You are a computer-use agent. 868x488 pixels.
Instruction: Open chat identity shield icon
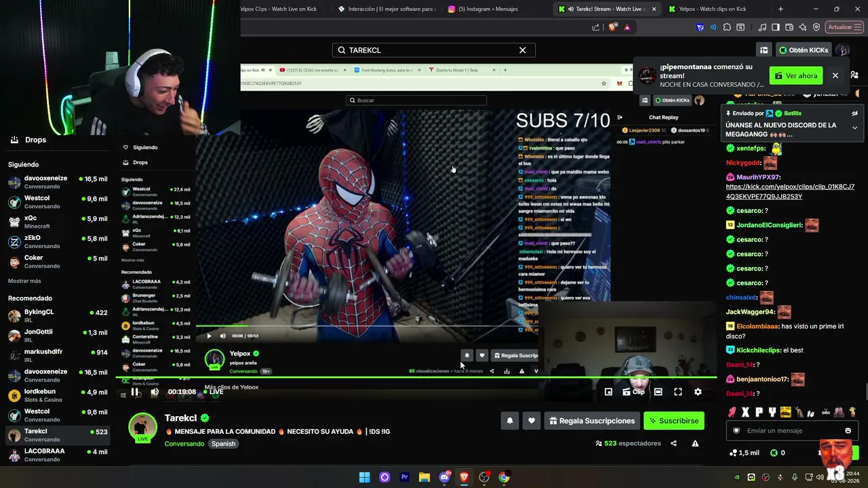(737, 430)
